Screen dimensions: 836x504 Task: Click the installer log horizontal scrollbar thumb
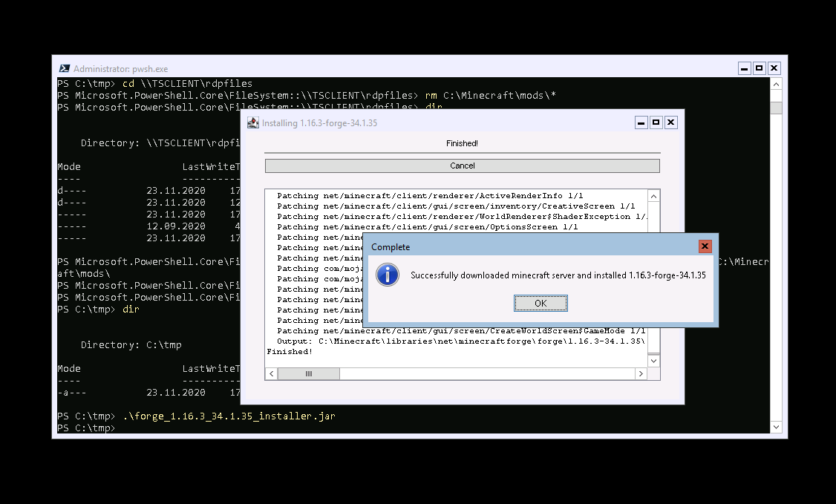pos(309,374)
